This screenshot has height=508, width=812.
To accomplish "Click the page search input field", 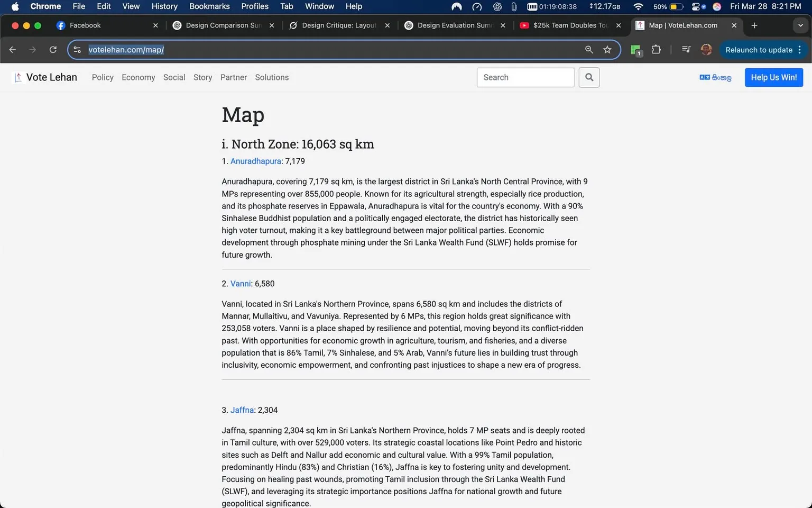I will pos(525,77).
